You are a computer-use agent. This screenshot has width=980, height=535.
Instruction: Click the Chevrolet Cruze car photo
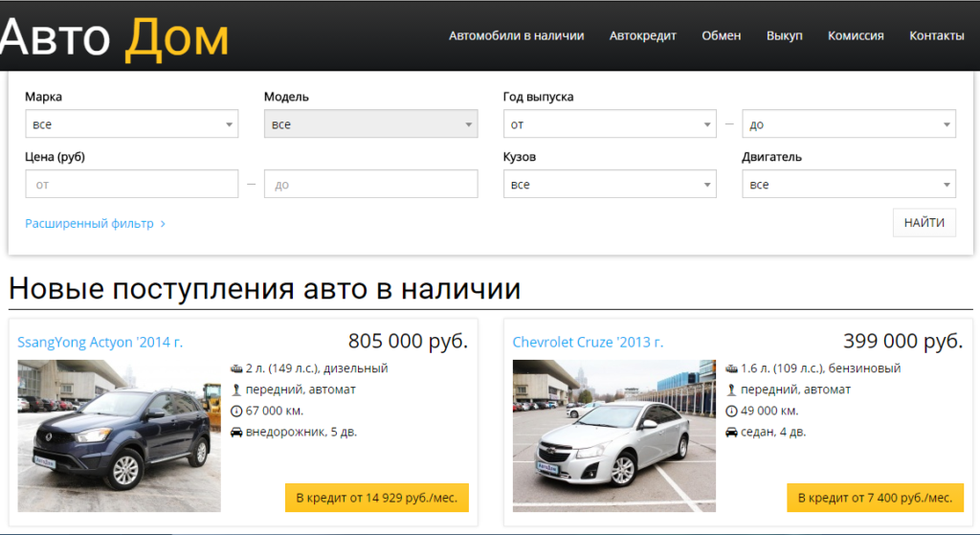[x=613, y=435]
